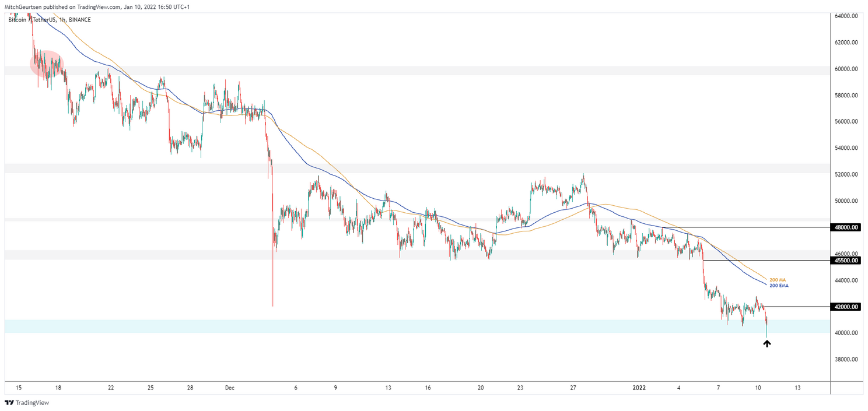Click the 46000.00 price axis value
Image resolution: width=868 pixels, height=411 pixels.
coord(846,254)
